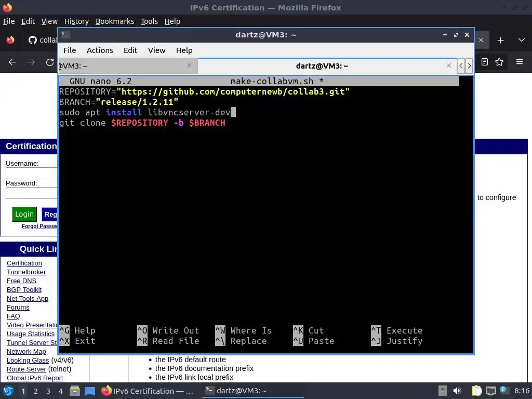The width and height of the screenshot is (532, 399).
Task: Open Firefox Edit menu
Action: click(x=28, y=21)
